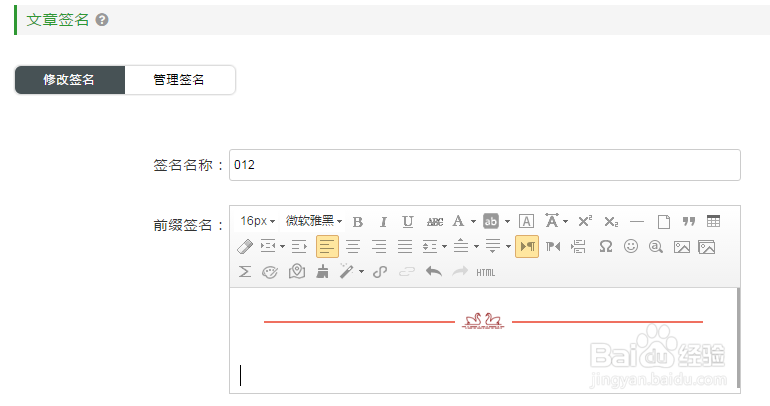Switch to the 管理签名 tab
Image resolution: width=770 pixels, height=406 pixels.
[179, 80]
